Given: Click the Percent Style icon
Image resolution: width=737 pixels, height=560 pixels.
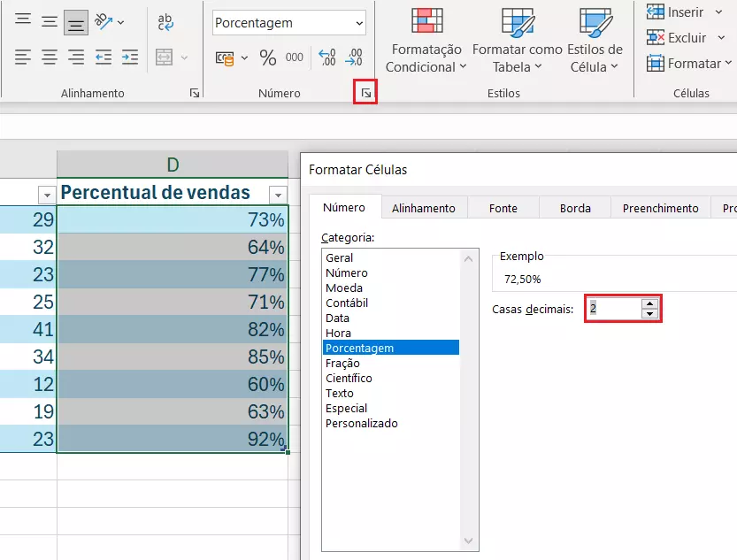Looking at the screenshot, I should coord(268,58).
